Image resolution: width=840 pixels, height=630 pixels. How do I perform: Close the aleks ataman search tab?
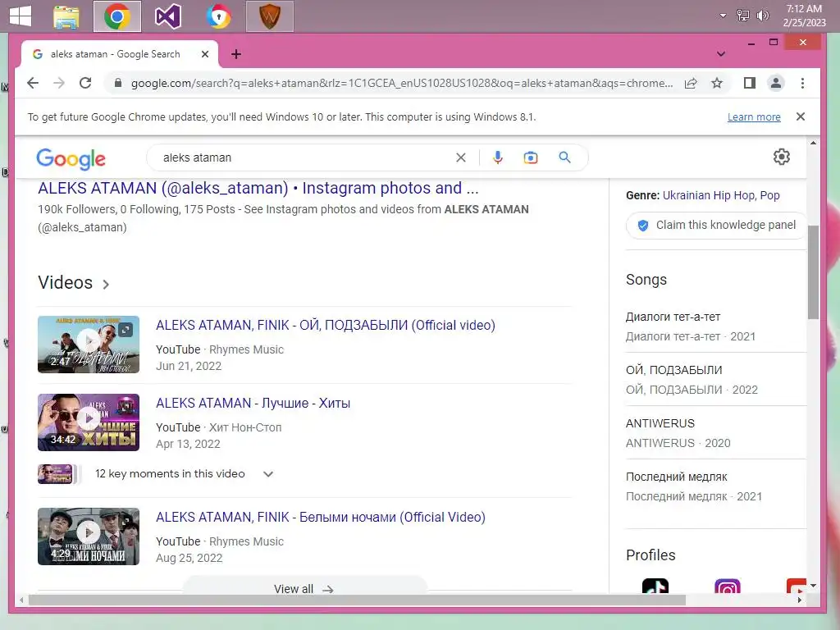click(204, 54)
